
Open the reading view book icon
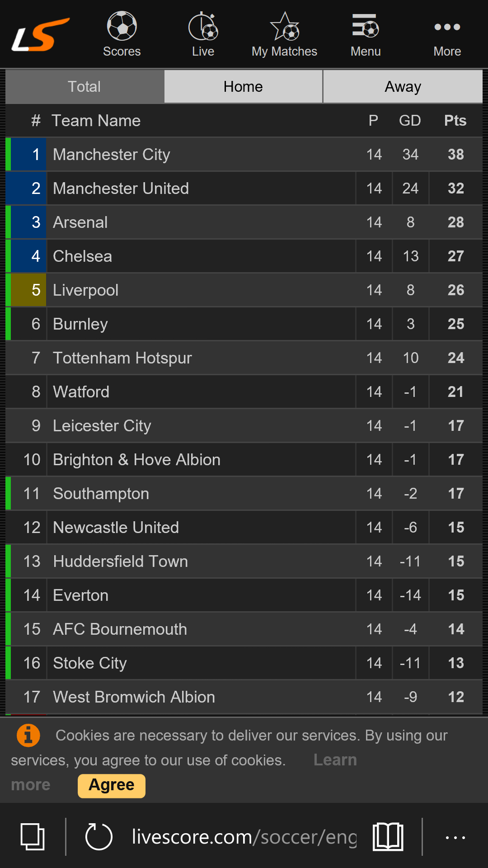point(388,837)
